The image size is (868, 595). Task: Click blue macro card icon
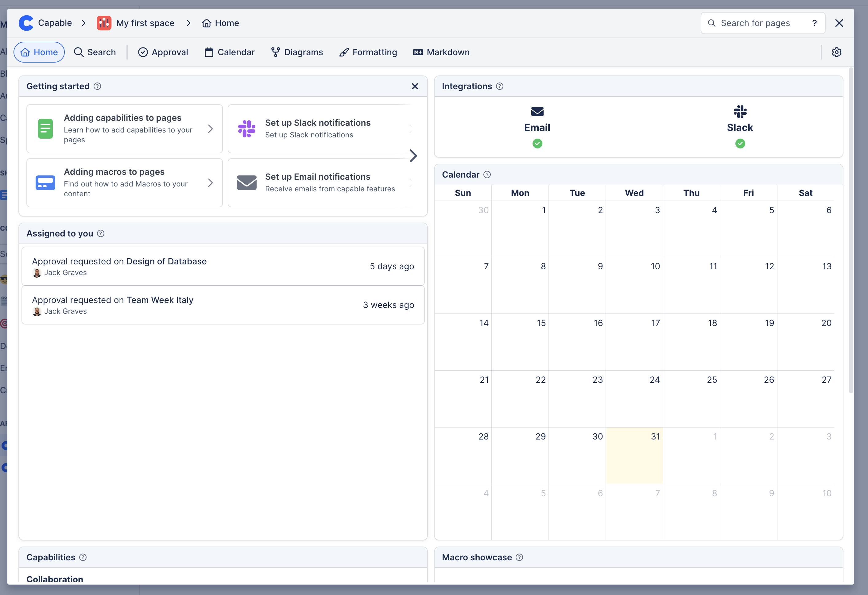click(45, 183)
